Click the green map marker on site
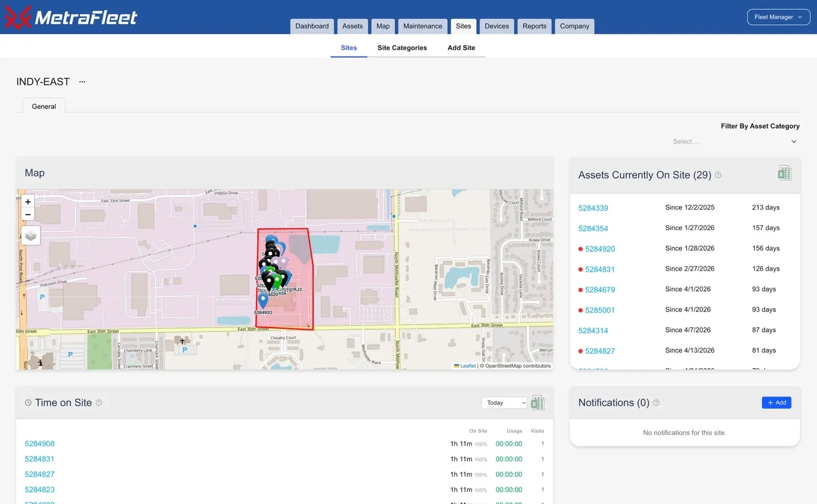 [277, 281]
